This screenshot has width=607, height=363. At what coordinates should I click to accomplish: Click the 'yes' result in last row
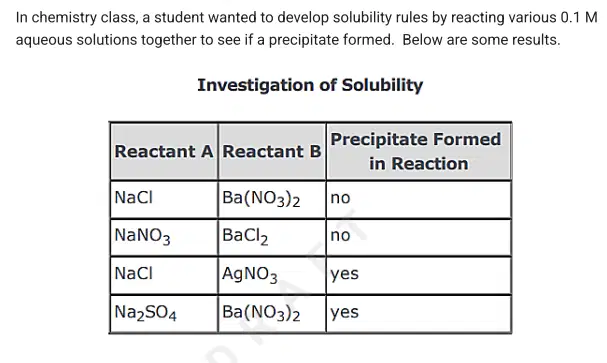click(x=418, y=313)
